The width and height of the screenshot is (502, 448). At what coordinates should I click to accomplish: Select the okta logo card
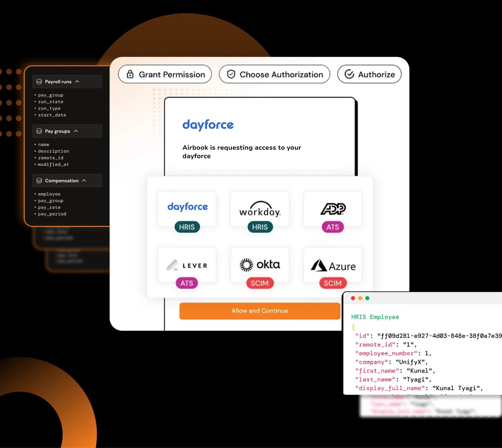click(260, 265)
